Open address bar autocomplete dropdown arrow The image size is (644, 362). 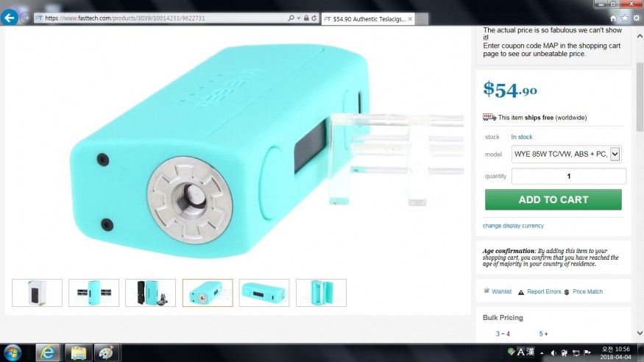point(299,18)
